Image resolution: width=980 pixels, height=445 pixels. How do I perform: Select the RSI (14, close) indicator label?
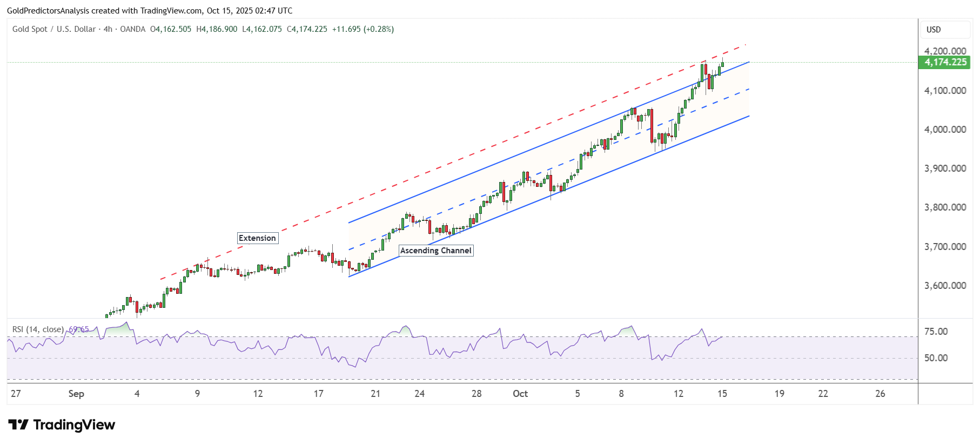pyautogui.click(x=38, y=329)
